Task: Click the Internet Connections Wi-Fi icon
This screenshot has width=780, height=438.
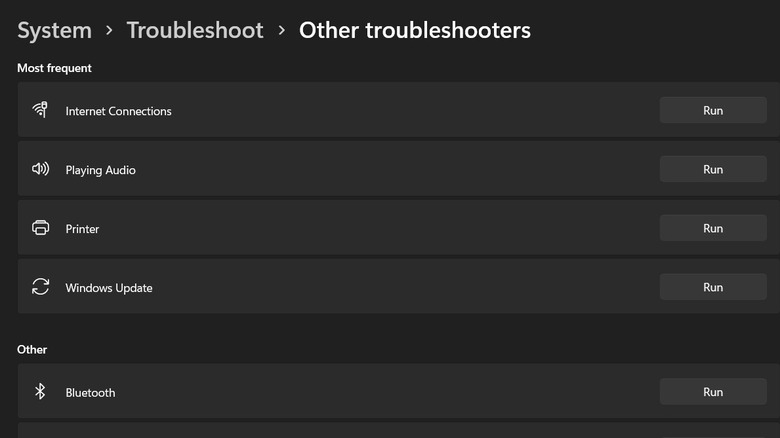Action: pyautogui.click(x=40, y=110)
